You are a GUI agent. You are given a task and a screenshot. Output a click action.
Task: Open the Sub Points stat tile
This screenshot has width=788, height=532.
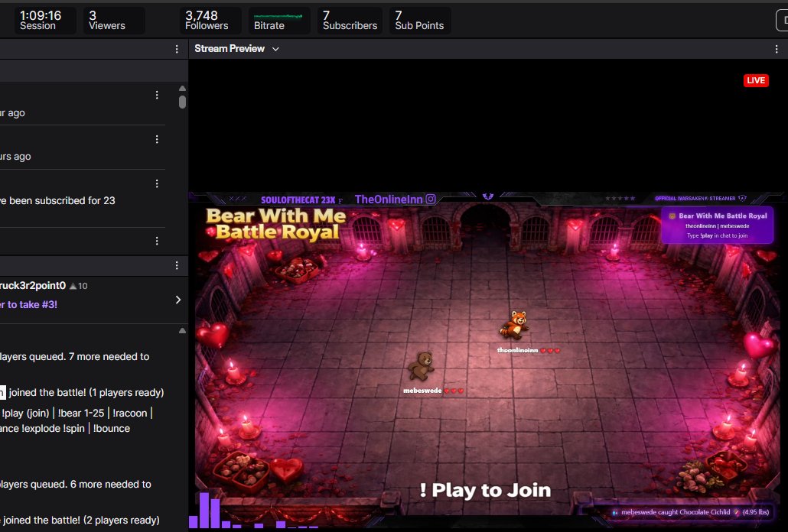[420, 21]
